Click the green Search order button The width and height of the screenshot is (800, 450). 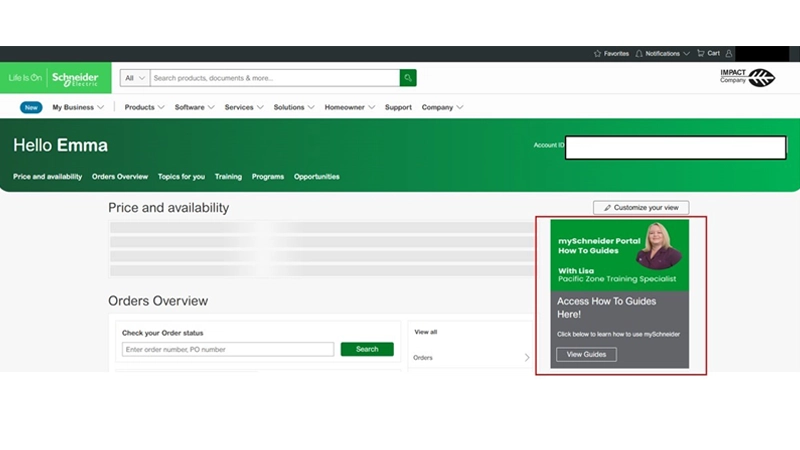(367, 349)
